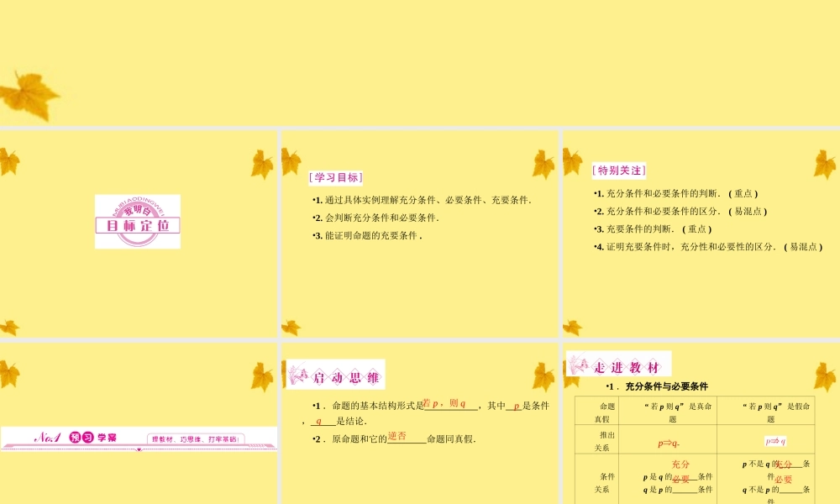Click the filled blank '逆否'
840x504 pixels.
click(397, 436)
